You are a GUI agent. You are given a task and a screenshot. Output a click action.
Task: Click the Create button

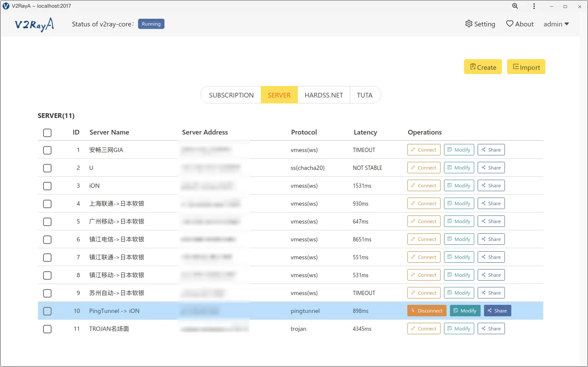click(x=483, y=67)
